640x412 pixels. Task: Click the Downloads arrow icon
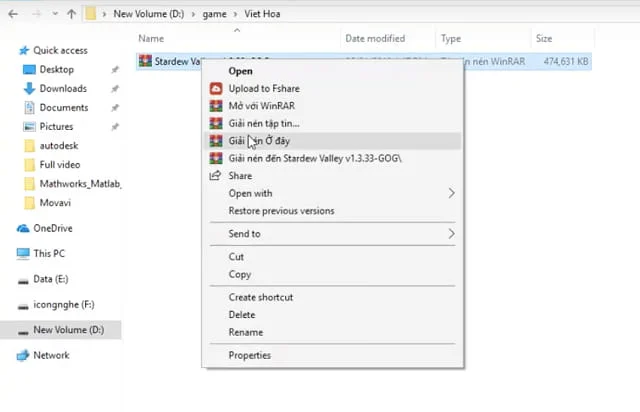click(29, 89)
